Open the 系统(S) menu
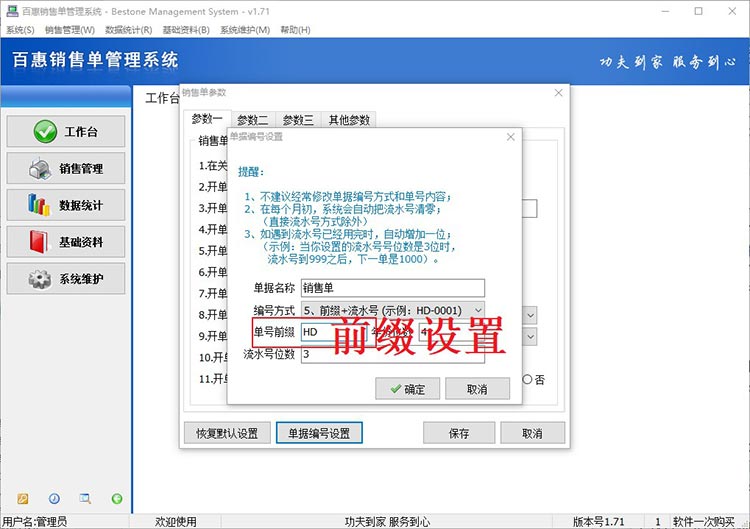This screenshot has width=750, height=529. click(20, 30)
